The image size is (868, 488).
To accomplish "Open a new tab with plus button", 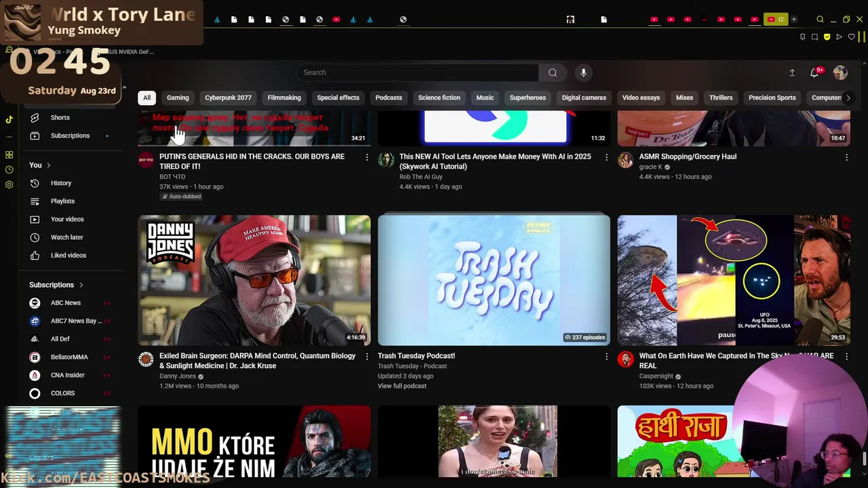I will tap(794, 20).
